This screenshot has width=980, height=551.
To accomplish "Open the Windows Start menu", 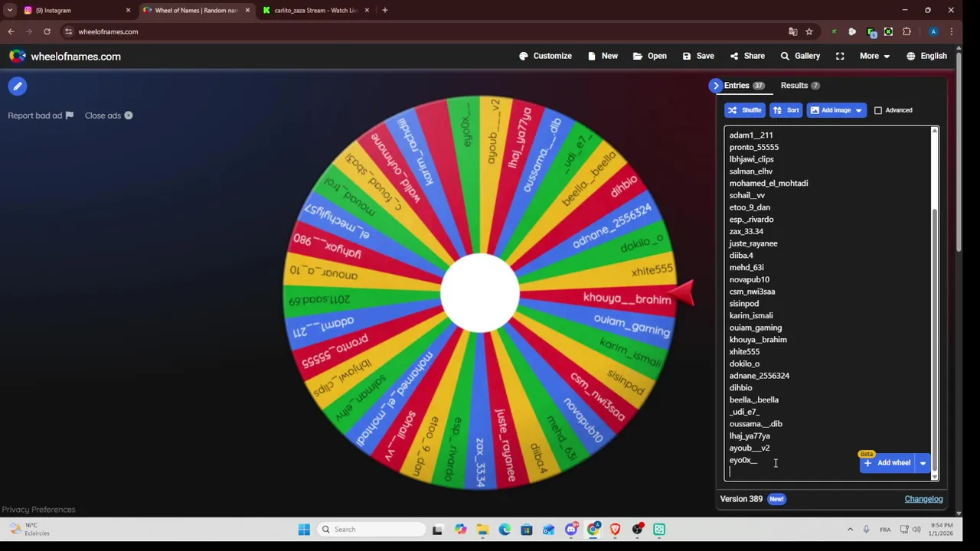I will click(304, 530).
